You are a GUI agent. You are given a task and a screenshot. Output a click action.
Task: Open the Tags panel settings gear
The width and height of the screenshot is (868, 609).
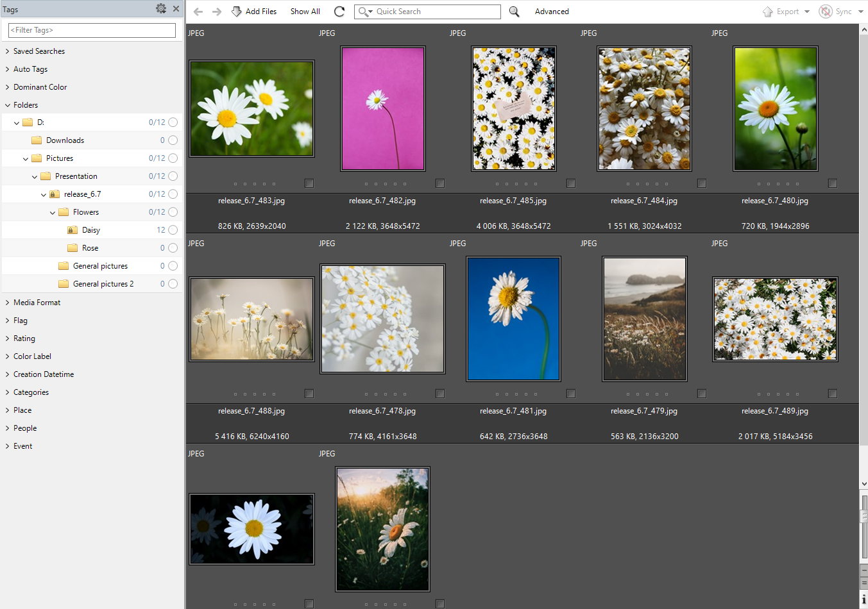pos(160,8)
